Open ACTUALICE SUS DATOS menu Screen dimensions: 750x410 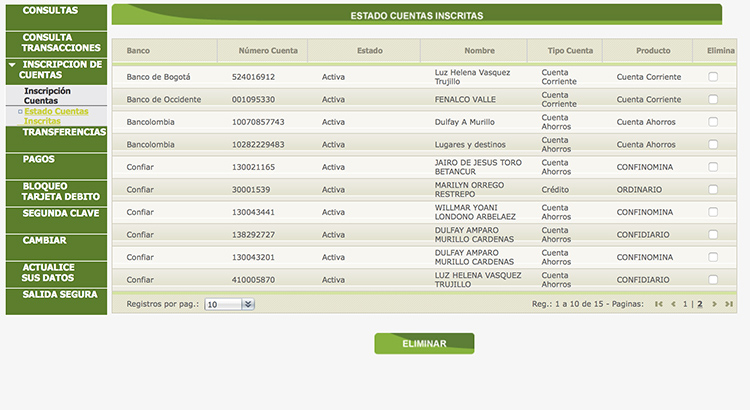(x=56, y=274)
